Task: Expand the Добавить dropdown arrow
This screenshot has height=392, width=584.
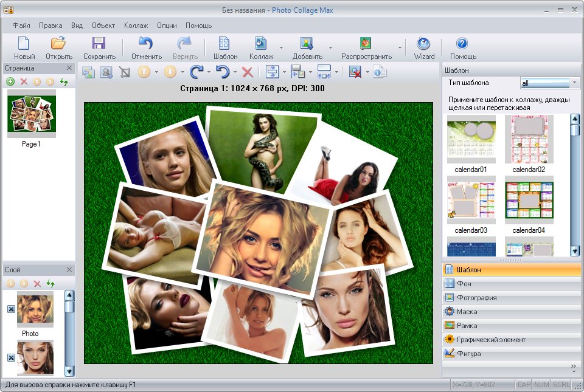Action: [330, 47]
